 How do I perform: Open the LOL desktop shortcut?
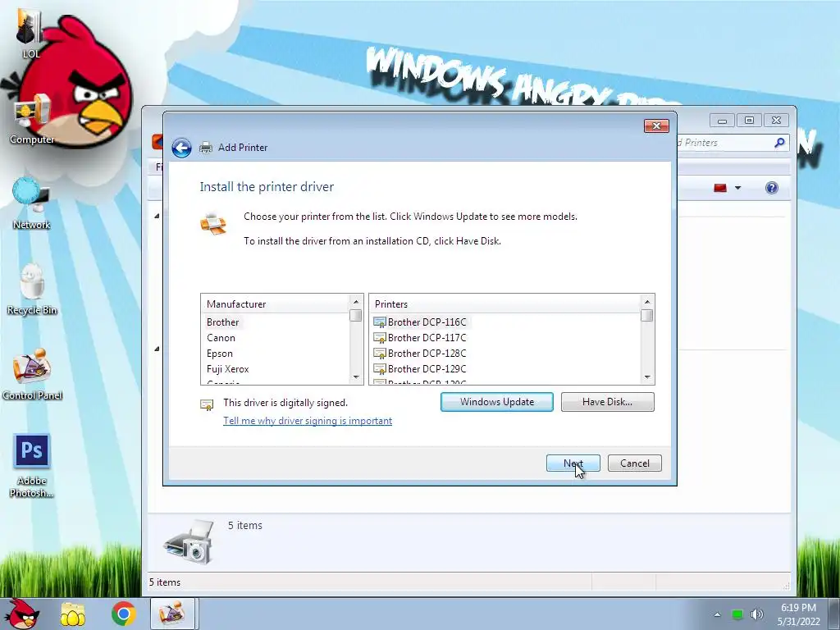click(x=30, y=33)
